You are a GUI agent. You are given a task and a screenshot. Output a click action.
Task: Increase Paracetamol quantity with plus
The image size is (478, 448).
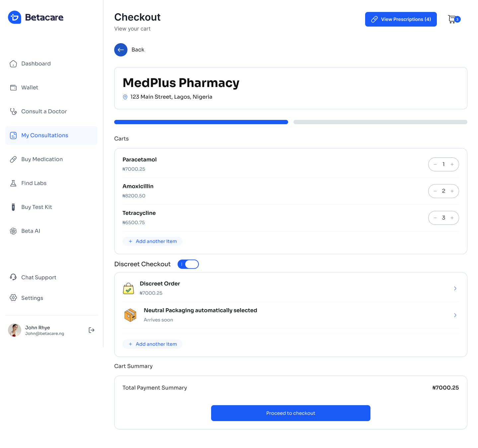click(x=452, y=164)
